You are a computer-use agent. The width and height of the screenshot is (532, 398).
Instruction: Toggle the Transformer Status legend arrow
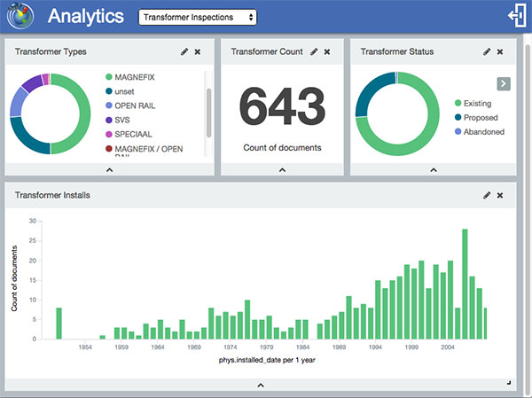click(503, 83)
